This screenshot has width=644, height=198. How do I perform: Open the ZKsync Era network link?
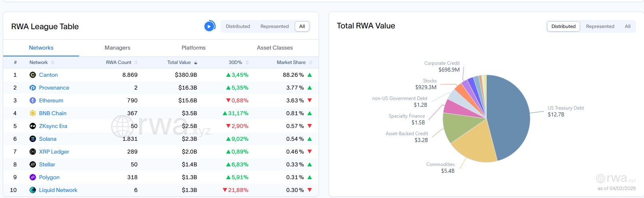coord(53,126)
